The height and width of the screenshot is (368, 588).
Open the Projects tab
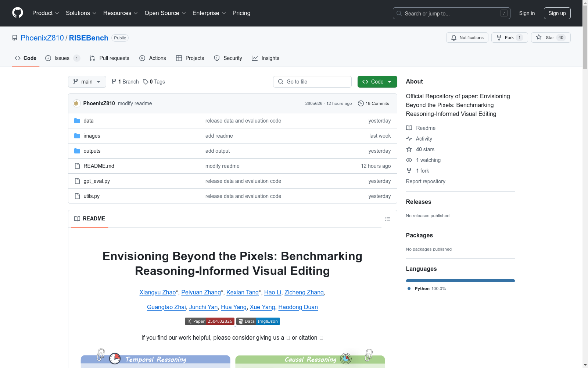[190, 58]
